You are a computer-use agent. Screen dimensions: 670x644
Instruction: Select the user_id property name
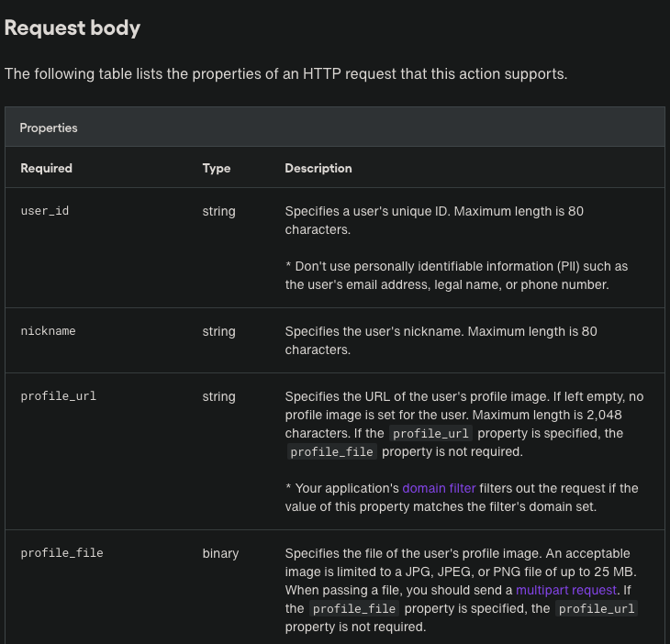click(45, 211)
